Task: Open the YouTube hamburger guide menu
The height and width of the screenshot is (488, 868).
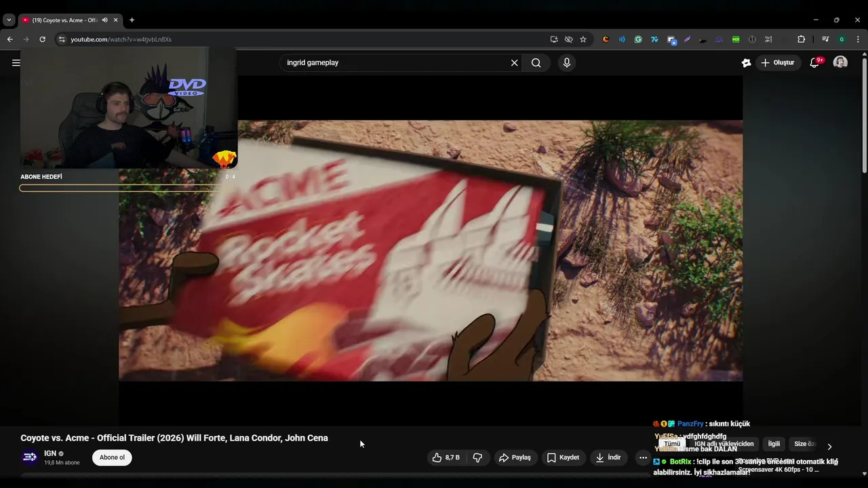Action: click(16, 63)
